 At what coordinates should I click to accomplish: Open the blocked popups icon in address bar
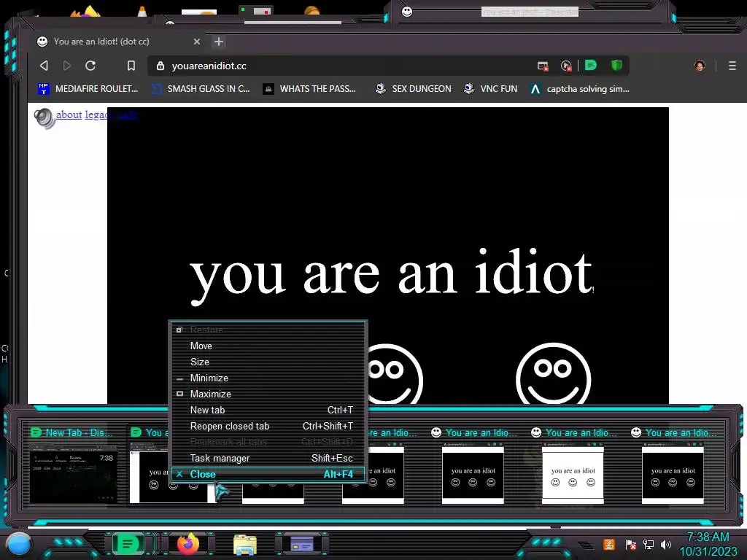pyautogui.click(x=543, y=66)
